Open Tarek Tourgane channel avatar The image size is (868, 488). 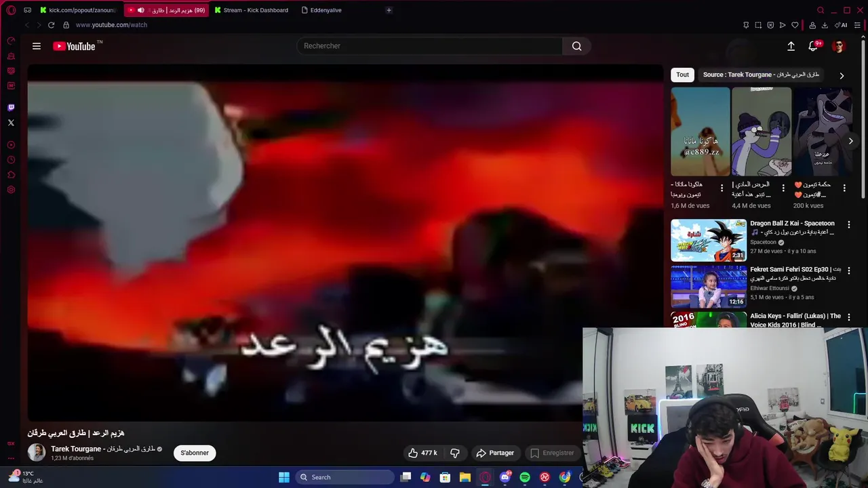tap(37, 453)
